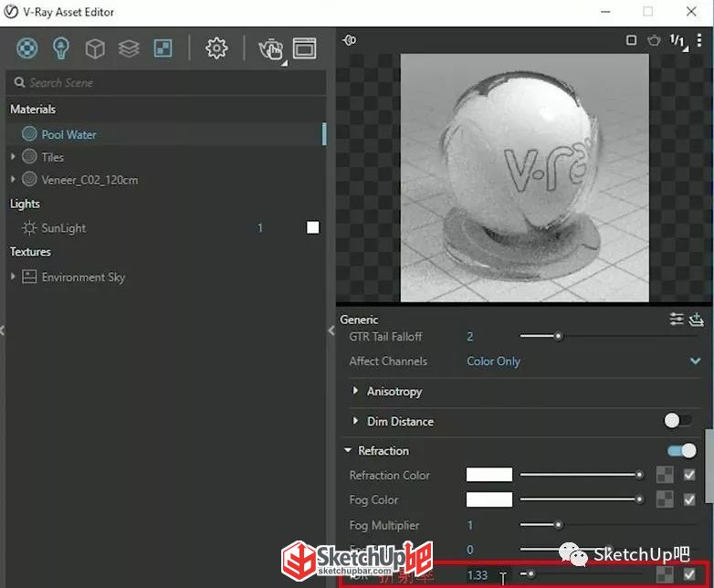Screen dimensions: 714x588
Task: Open the 1/1 preview quality menu
Action: click(678, 41)
